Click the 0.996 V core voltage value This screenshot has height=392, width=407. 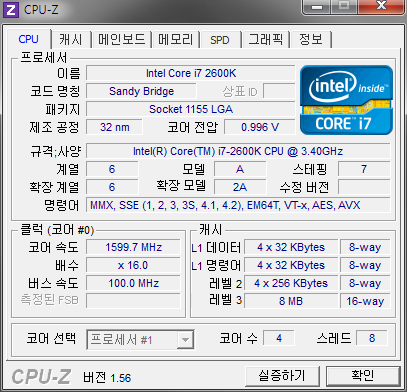260,127
